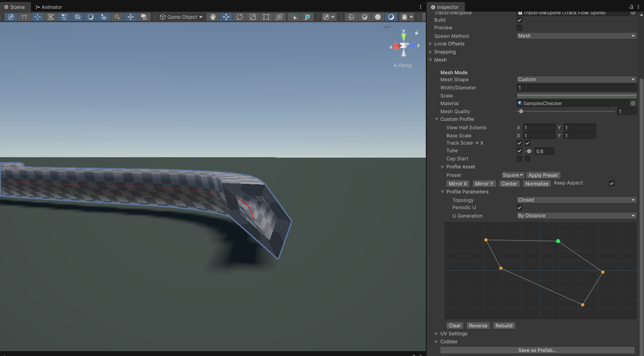
Task: Select the Scale tool icon
Action: 253,17
